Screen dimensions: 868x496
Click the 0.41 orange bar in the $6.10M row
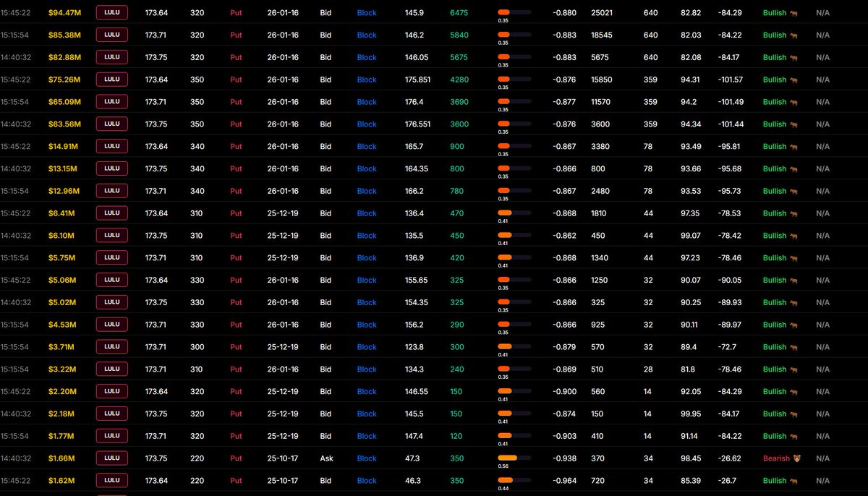[505, 235]
